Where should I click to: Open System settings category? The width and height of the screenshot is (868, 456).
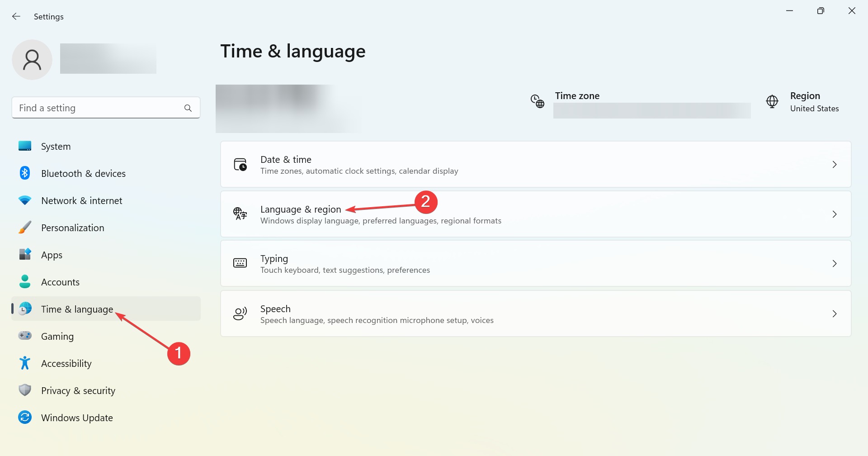pyautogui.click(x=106, y=146)
